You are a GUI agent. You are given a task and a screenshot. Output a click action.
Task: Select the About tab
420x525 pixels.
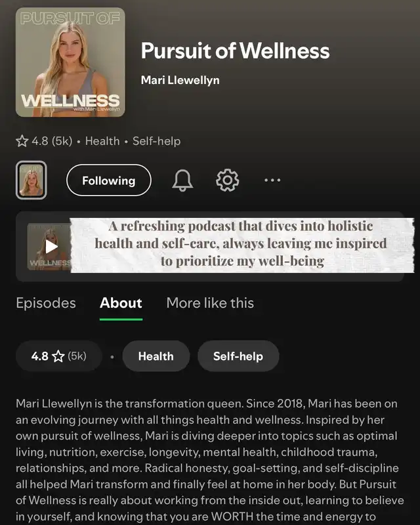121,303
